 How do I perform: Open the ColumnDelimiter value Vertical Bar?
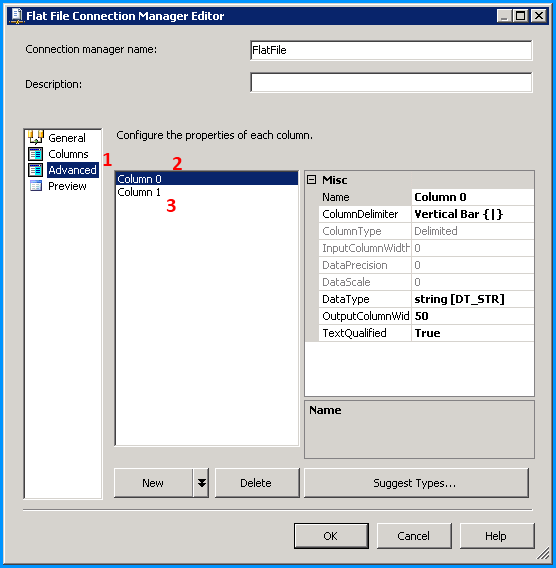click(472, 214)
